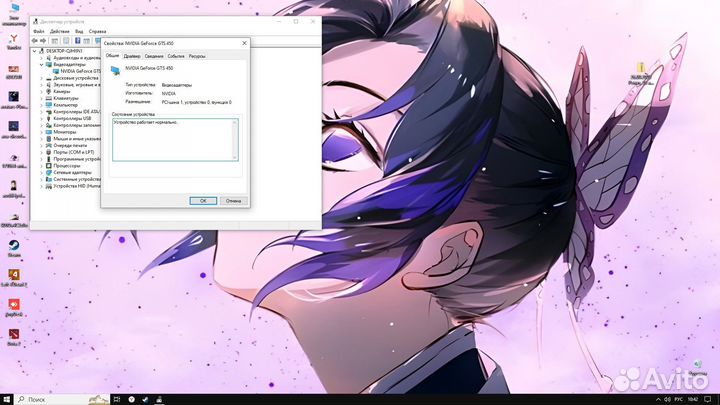Click the Device Manager taskbar icon
Image resolution: width=720 pixels, height=405 pixels.
(159, 399)
